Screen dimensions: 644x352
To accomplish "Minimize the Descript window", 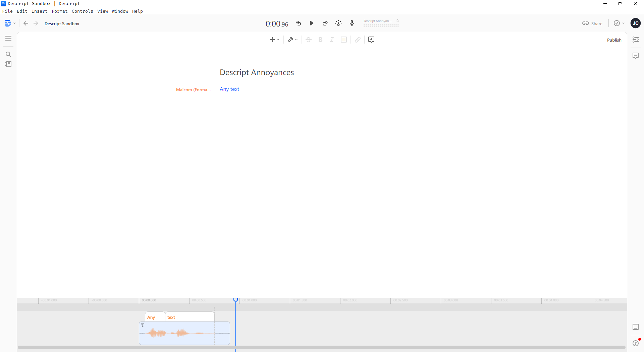I will click(x=605, y=3).
